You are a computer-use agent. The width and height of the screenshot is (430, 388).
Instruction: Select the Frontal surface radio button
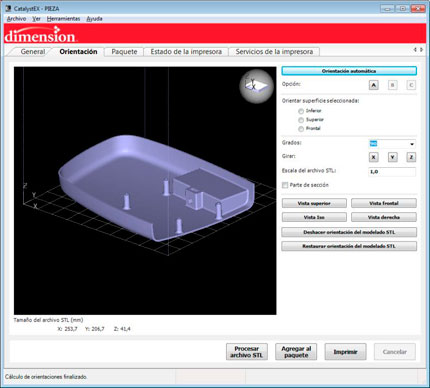(301, 129)
